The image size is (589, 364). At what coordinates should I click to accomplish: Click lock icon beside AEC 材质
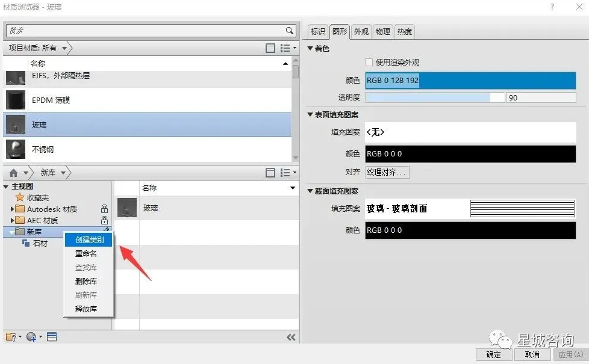point(104,220)
